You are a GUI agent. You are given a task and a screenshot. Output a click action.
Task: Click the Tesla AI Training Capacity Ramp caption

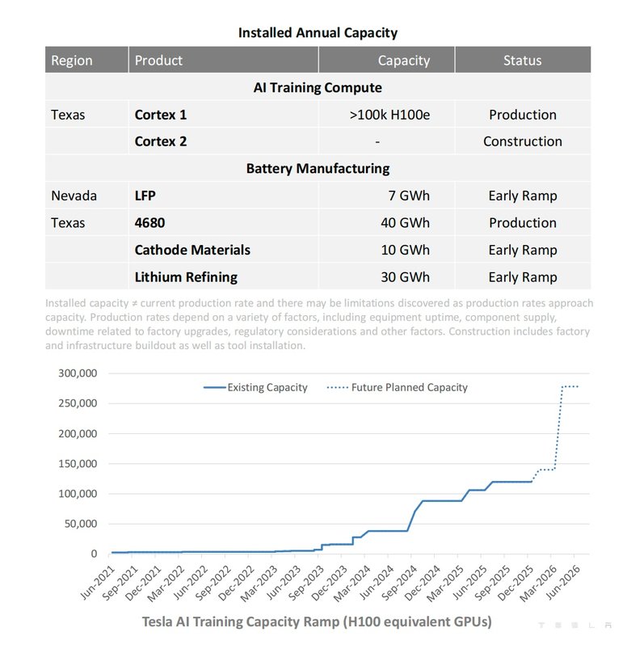(x=316, y=622)
